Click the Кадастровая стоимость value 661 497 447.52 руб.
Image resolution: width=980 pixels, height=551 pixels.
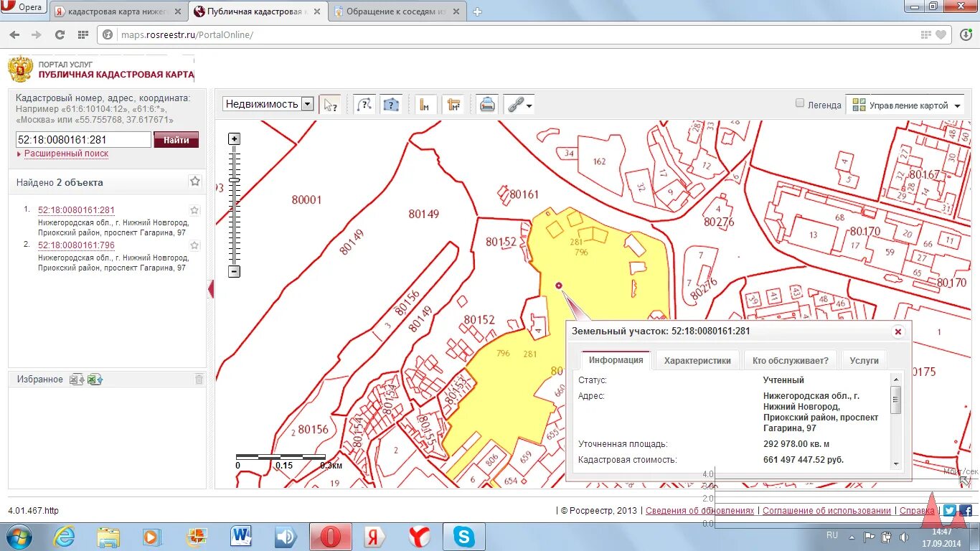coord(804,460)
